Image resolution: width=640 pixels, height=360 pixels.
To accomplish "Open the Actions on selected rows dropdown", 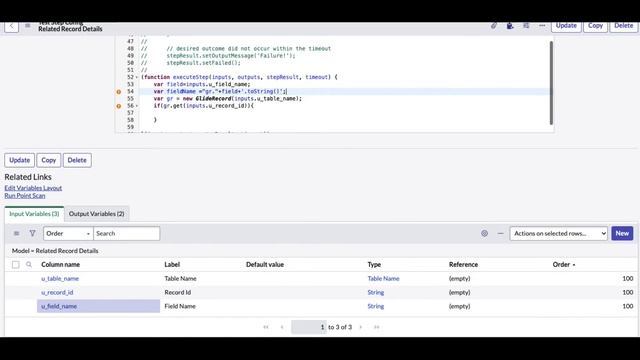I will pyautogui.click(x=558, y=233).
